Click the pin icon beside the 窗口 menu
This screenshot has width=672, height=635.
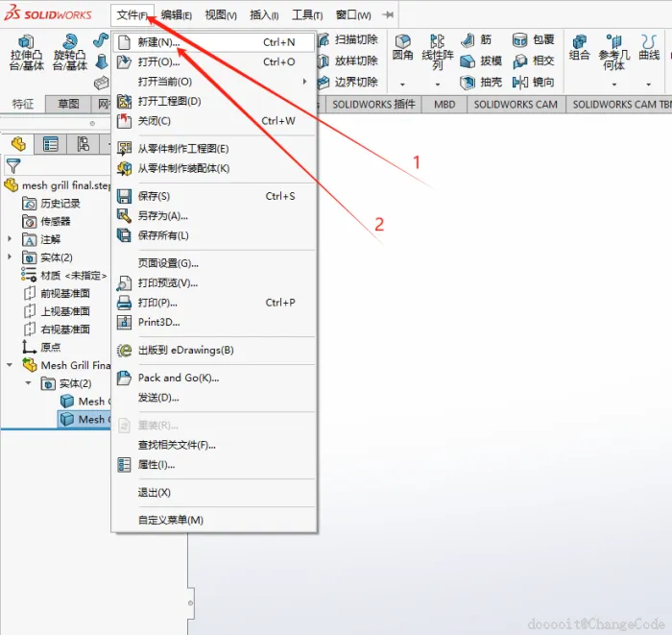tap(388, 15)
